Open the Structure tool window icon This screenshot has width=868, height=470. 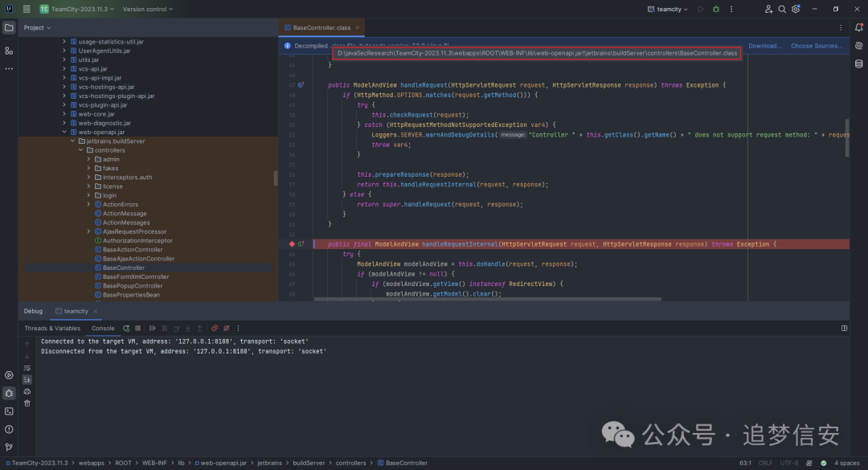point(9,50)
